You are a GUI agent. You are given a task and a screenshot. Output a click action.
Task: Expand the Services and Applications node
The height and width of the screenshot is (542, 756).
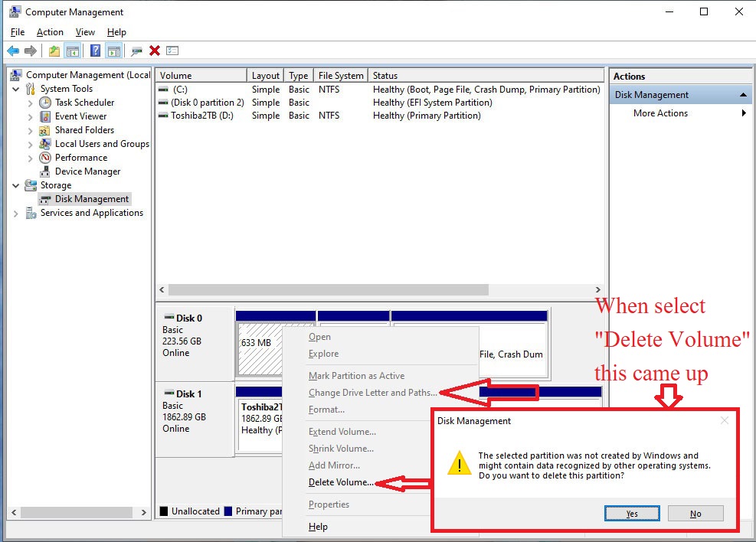(x=16, y=213)
